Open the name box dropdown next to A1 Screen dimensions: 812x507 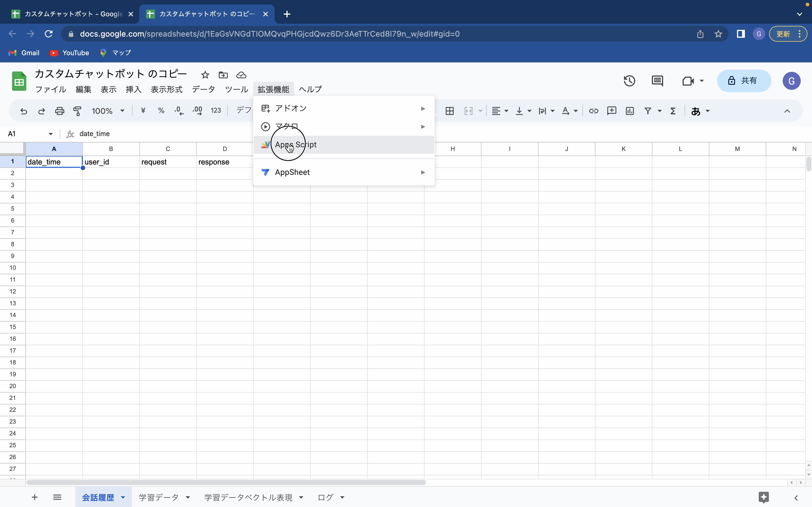[x=50, y=134]
